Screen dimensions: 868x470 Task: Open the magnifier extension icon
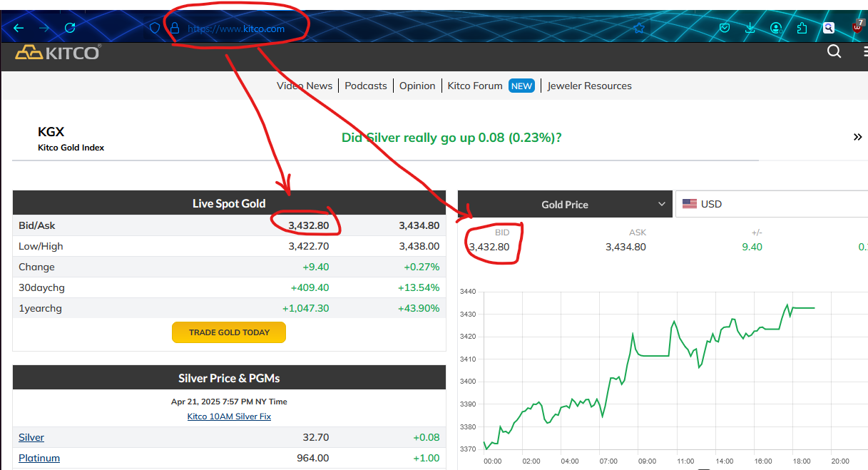(829, 28)
